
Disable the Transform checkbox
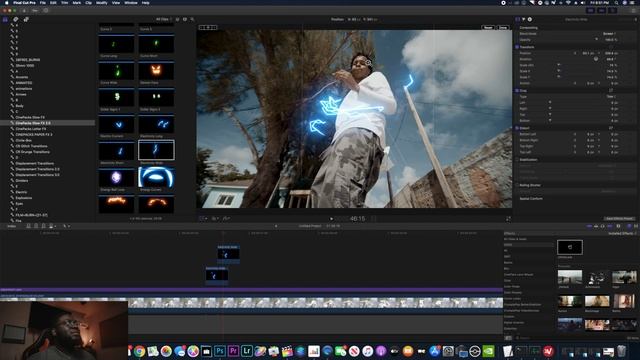coord(517,47)
